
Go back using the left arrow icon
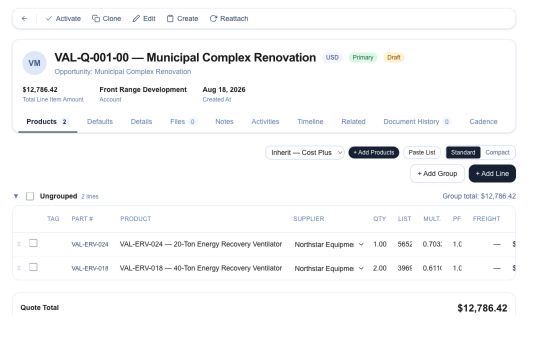point(24,19)
